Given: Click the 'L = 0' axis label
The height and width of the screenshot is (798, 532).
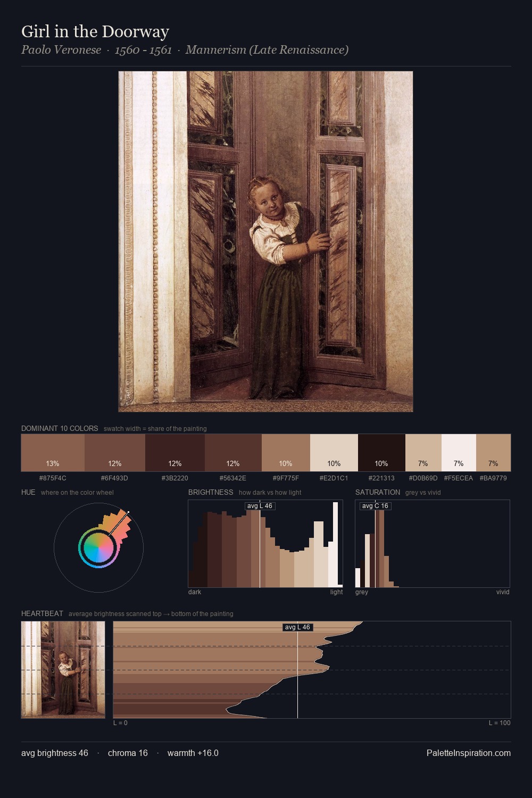Looking at the screenshot, I should (x=120, y=722).
